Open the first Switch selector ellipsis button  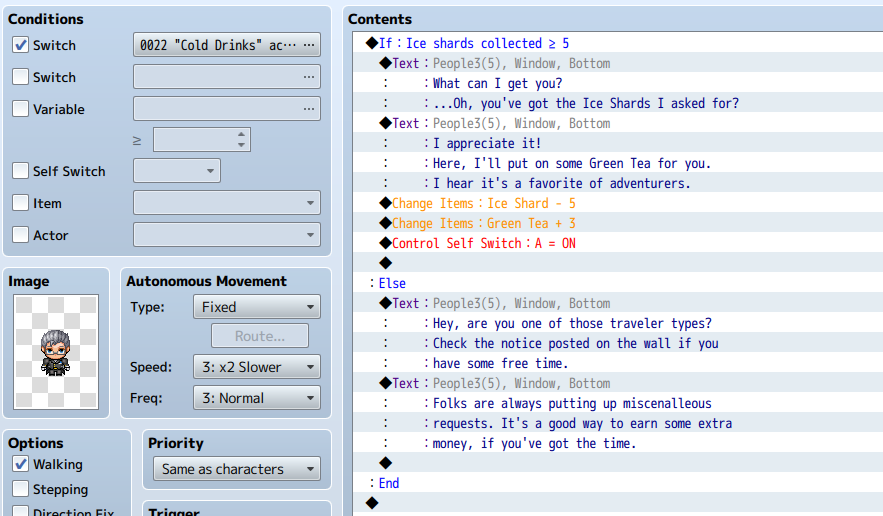309,45
